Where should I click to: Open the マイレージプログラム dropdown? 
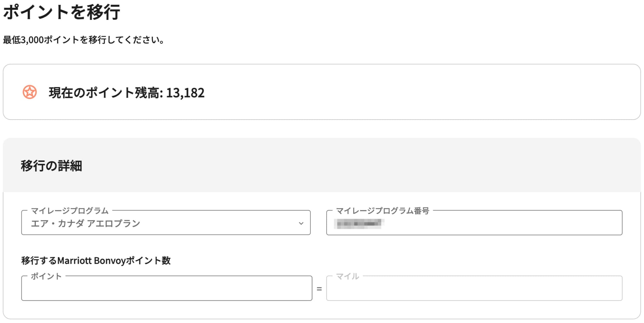tap(166, 223)
